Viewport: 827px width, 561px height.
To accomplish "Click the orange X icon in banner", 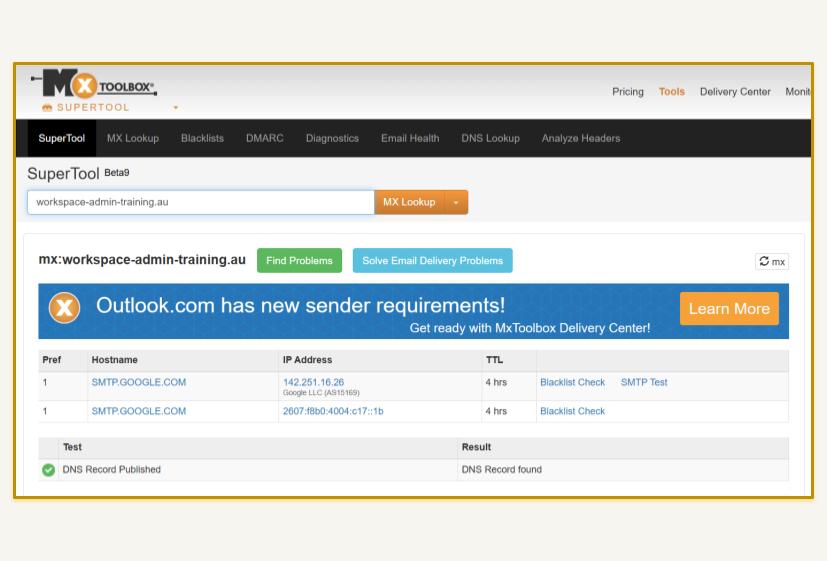I will 64,307.
